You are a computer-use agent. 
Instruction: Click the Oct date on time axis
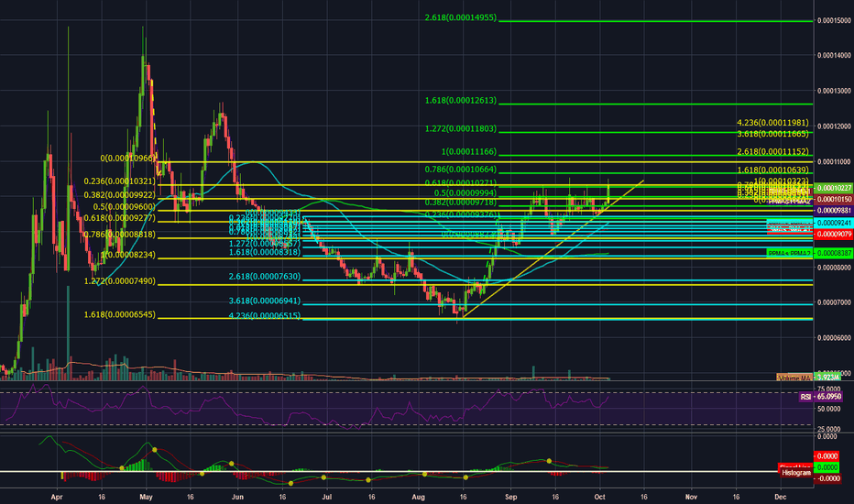(x=599, y=497)
